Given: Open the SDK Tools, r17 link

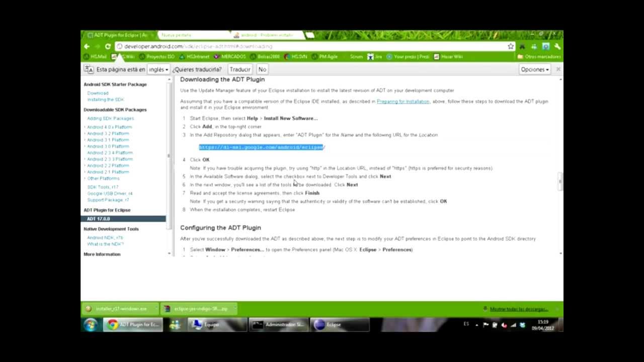Looking at the screenshot, I should 103,187.
